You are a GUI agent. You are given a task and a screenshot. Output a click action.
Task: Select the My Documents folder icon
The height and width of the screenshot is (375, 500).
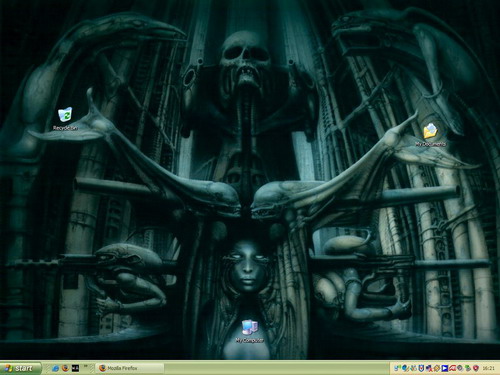[x=430, y=131]
